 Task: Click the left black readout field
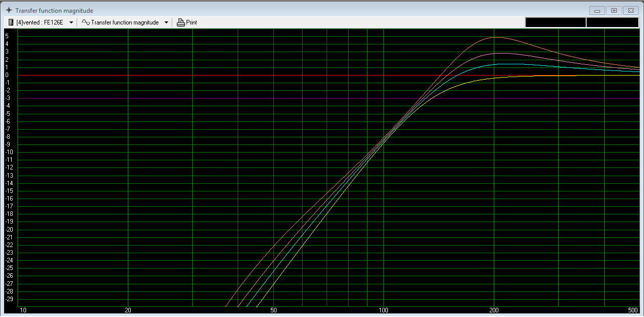(x=556, y=22)
